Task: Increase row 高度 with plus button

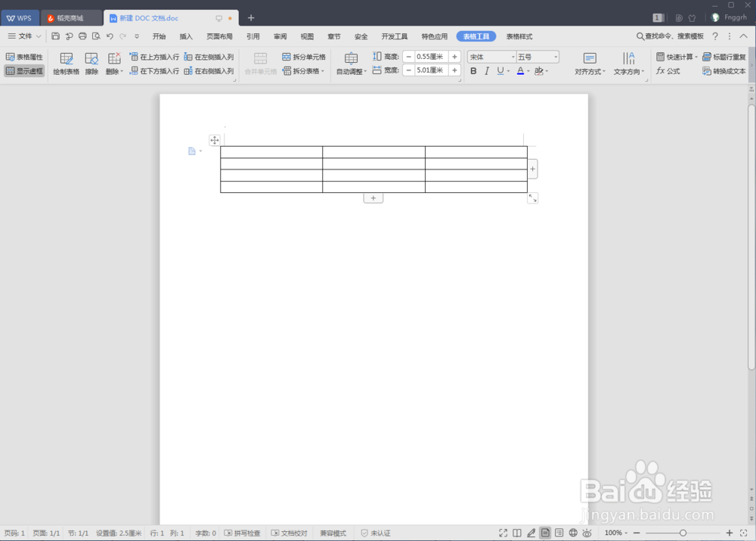Action: click(x=454, y=57)
